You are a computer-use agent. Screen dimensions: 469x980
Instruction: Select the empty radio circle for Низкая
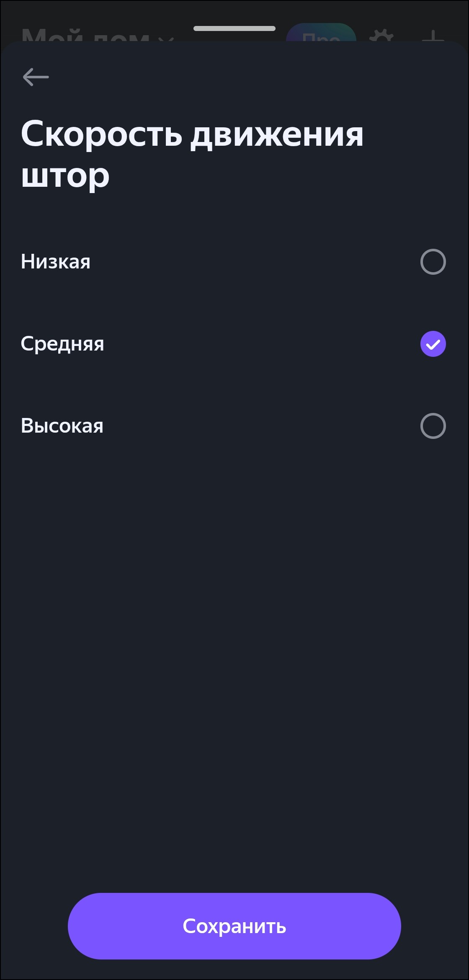click(x=433, y=262)
